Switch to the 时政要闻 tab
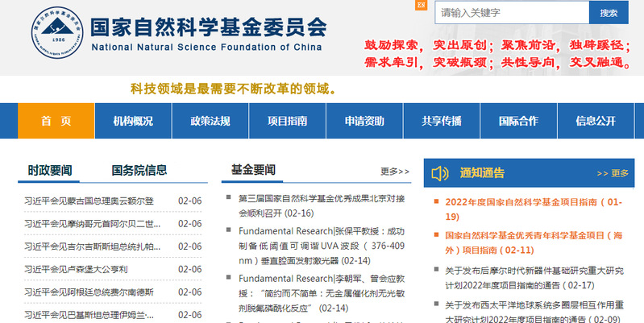 point(50,170)
